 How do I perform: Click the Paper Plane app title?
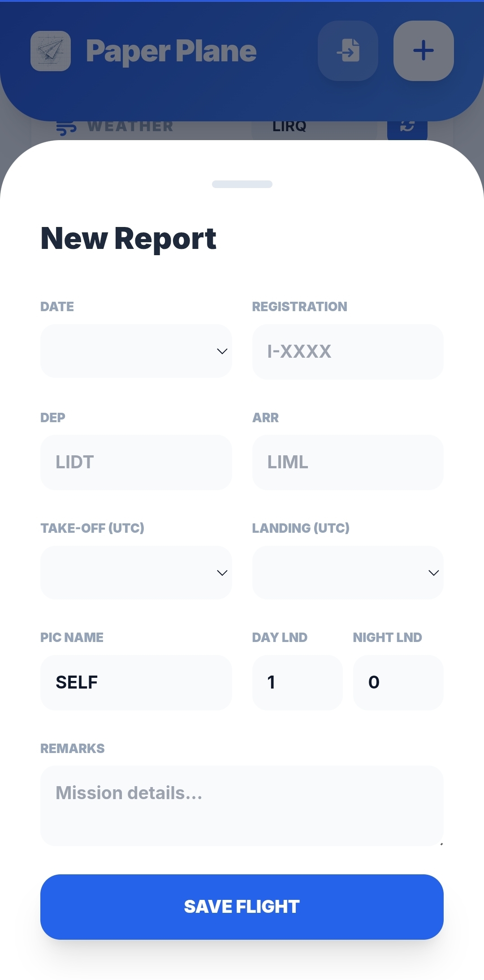[x=171, y=51]
